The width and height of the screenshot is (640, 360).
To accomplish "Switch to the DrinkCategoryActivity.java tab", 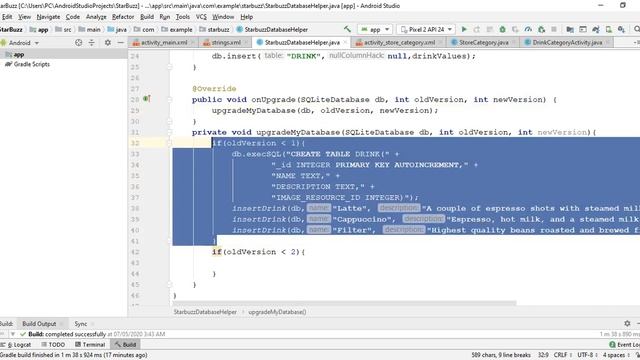I will pyautogui.click(x=567, y=42).
